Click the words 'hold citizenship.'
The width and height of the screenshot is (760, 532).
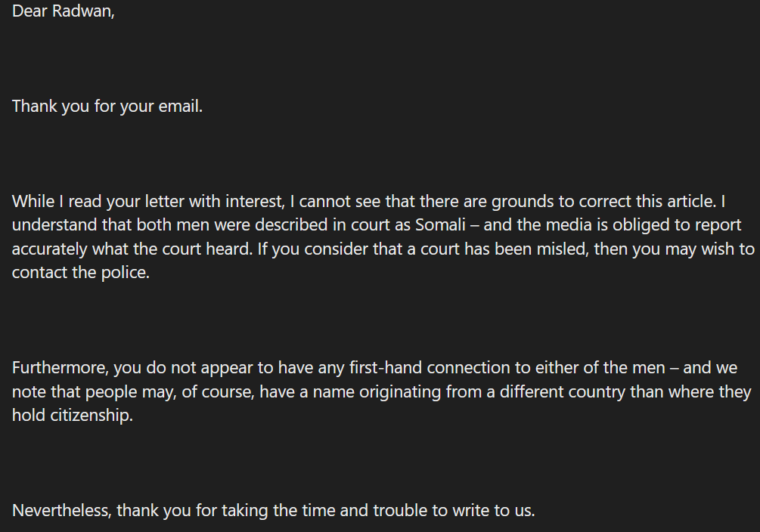click(73, 415)
